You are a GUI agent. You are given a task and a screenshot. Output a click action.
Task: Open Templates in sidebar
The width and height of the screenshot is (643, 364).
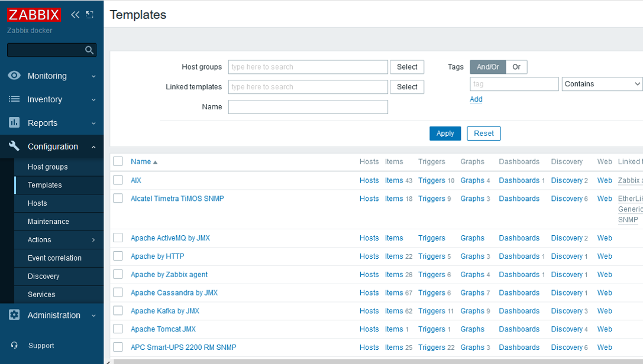click(x=45, y=185)
